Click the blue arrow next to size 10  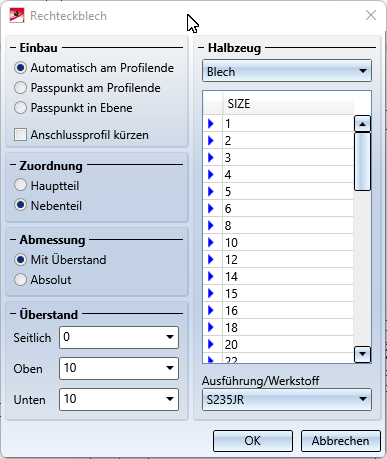[x=211, y=242]
